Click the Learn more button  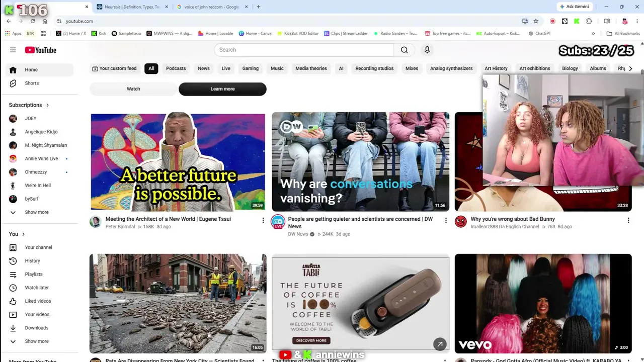[x=222, y=89]
